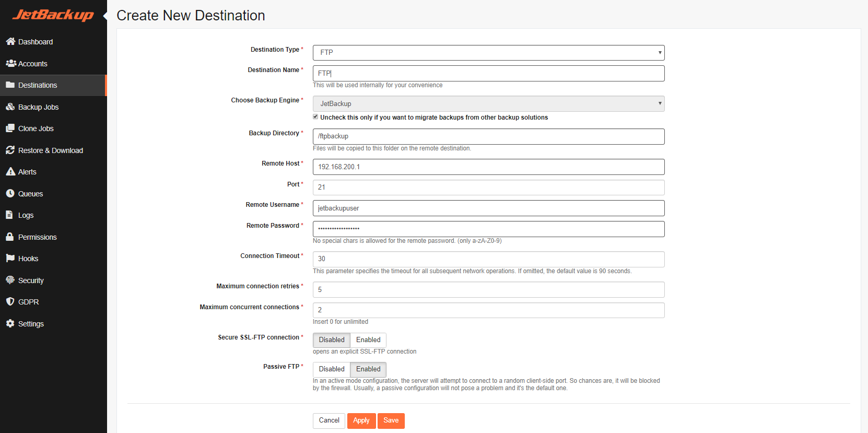Open Backup Jobs page
Viewport: 868px width, 433px height.
pyautogui.click(x=53, y=107)
